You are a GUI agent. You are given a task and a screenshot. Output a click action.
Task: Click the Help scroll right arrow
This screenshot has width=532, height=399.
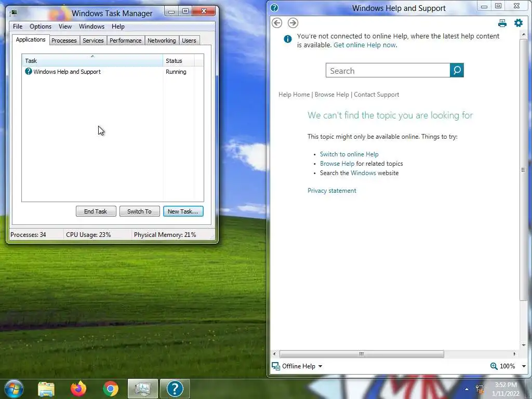[514, 354]
